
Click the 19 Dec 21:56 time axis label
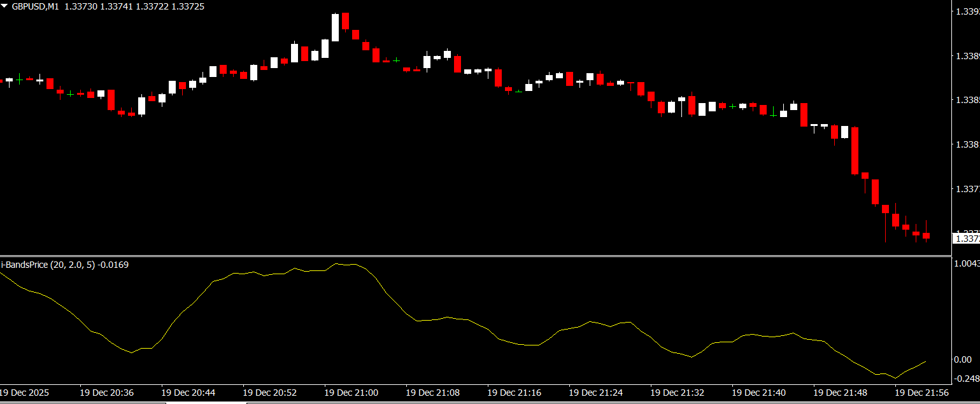tap(922, 393)
